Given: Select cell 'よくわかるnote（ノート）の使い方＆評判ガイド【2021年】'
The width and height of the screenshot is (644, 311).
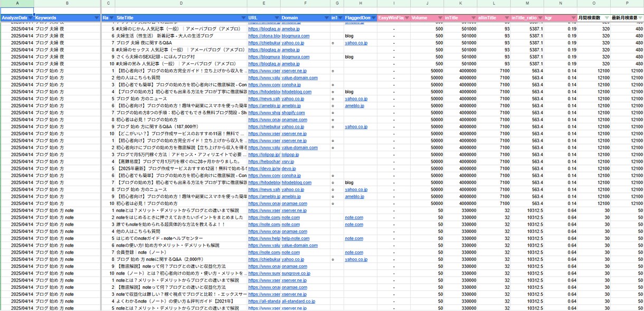Looking at the screenshot, I should click(181, 301).
